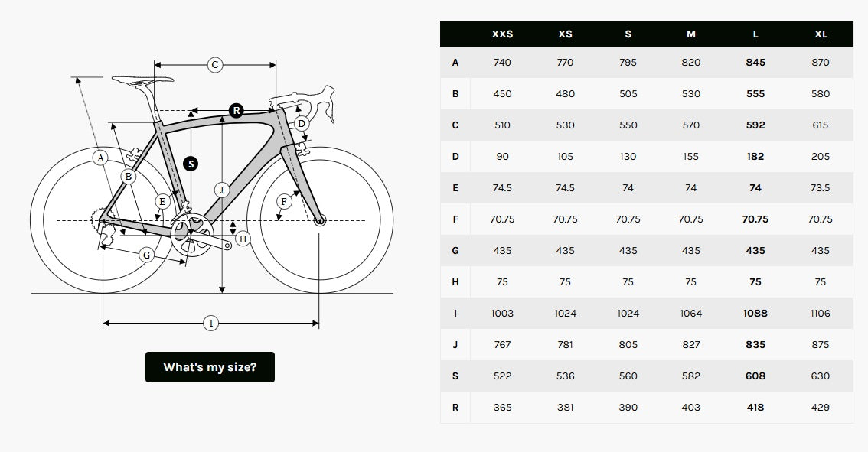Click the circled F label in the front wheel

click(x=284, y=202)
